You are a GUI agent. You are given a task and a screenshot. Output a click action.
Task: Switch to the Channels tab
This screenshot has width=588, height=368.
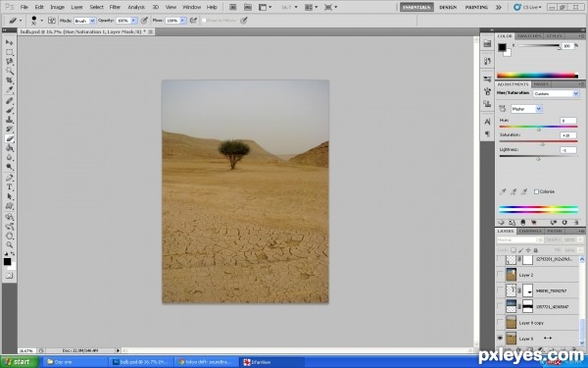point(530,231)
